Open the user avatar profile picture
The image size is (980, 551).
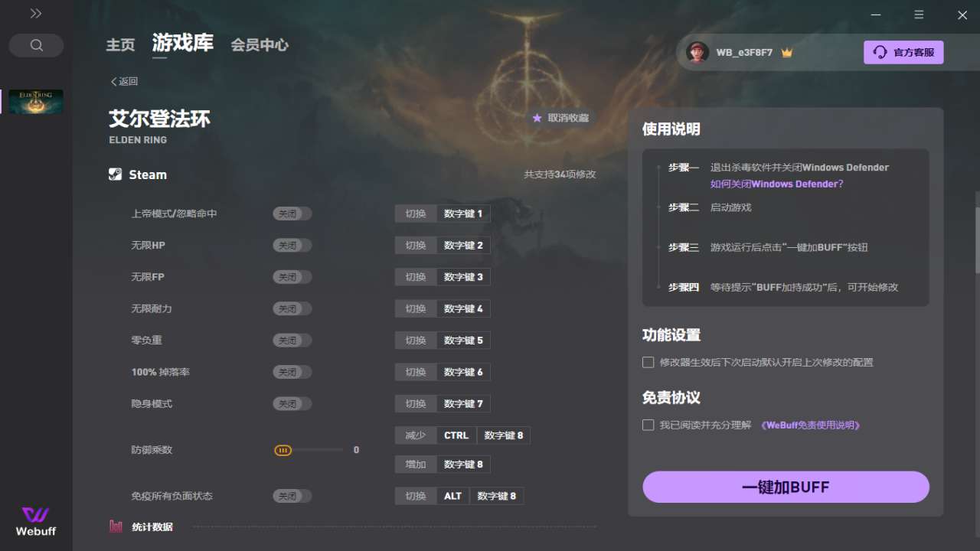pos(697,53)
